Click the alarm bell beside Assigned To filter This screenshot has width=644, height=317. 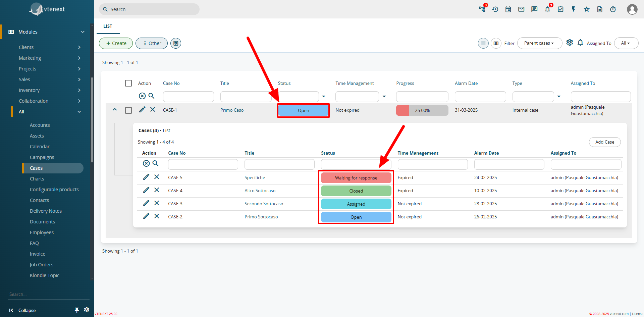pos(580,42)
